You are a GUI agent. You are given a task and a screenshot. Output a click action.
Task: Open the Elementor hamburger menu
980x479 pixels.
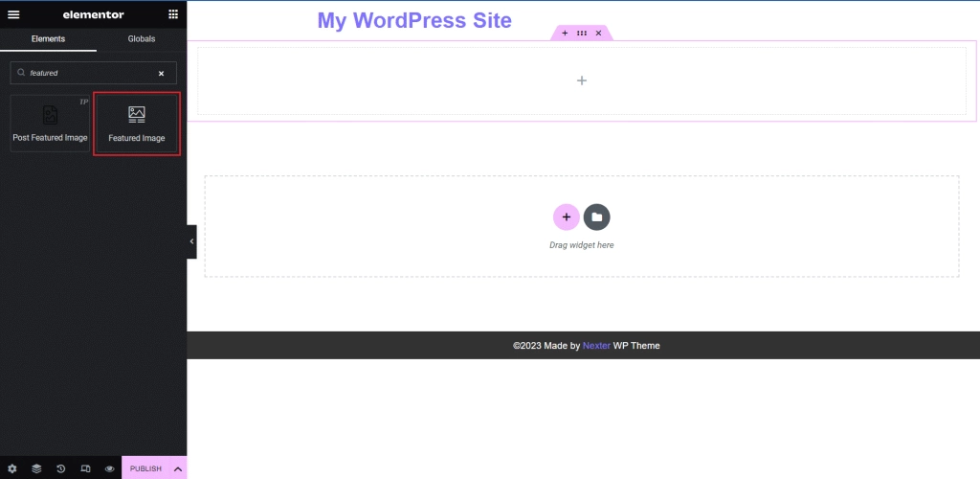point(13,14)
